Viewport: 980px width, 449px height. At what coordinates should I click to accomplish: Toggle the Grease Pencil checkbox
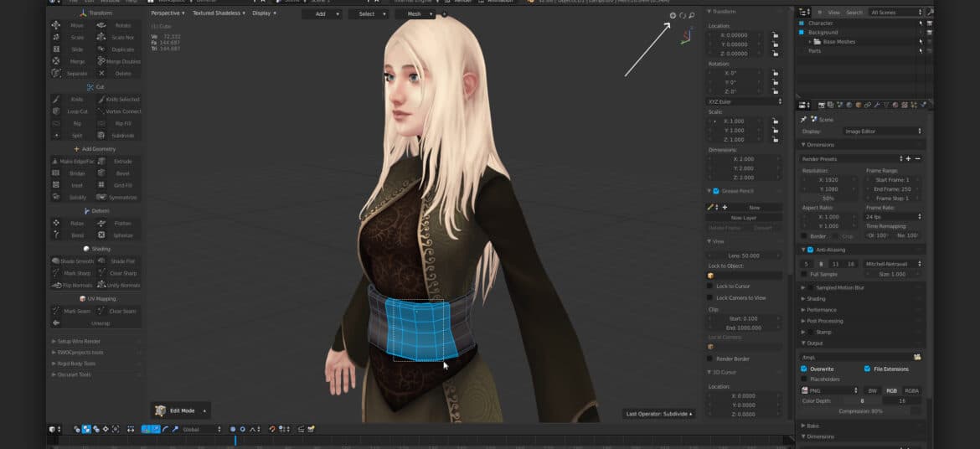pyautogui.click(x=716, y=191)
